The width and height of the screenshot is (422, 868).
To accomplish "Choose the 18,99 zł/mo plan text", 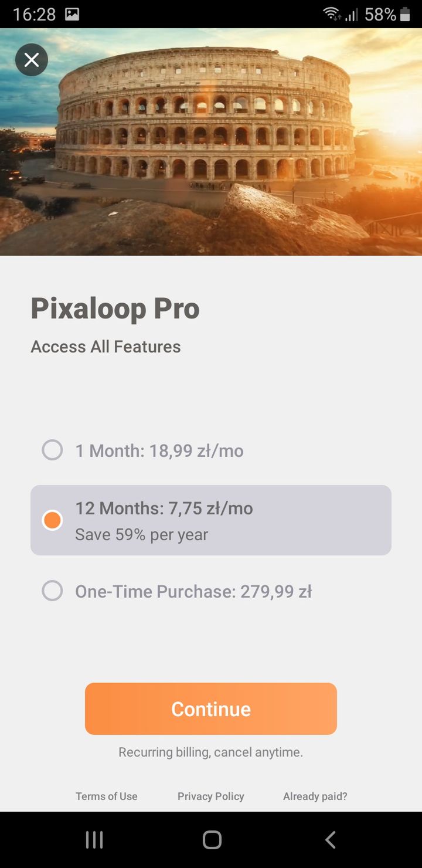I will click(196, 450).
